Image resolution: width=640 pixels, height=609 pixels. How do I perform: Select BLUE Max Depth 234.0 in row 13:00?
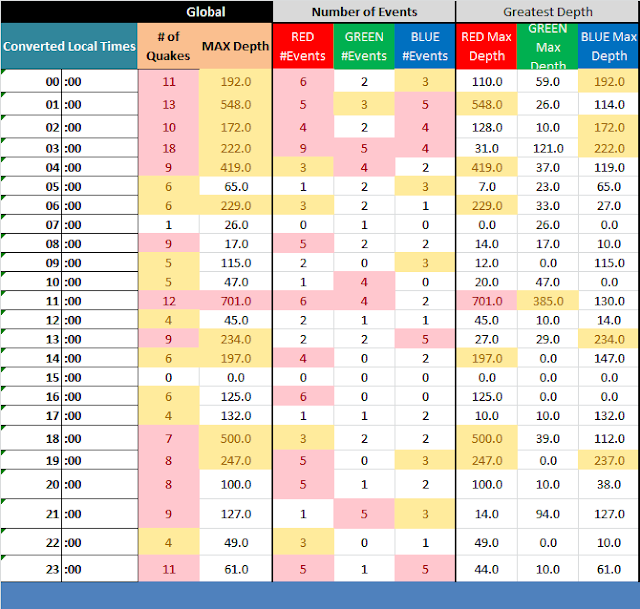tap(609, 339)
